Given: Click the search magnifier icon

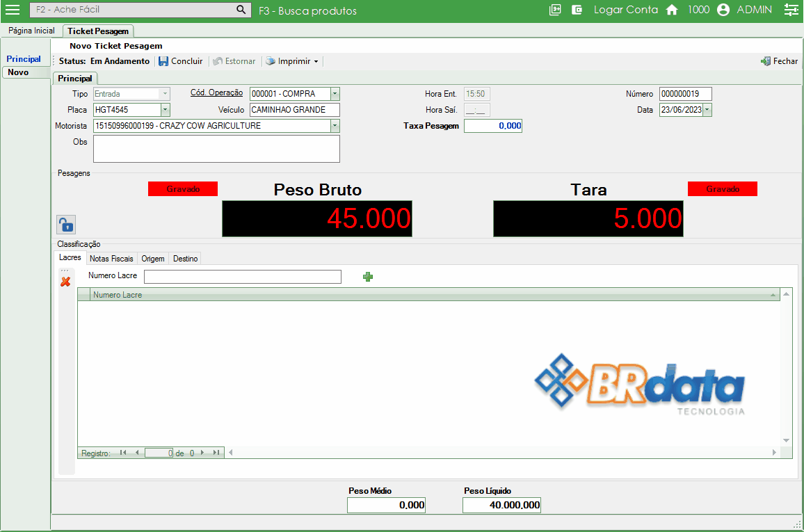Looking at the screenshot, I should point(241,10).
